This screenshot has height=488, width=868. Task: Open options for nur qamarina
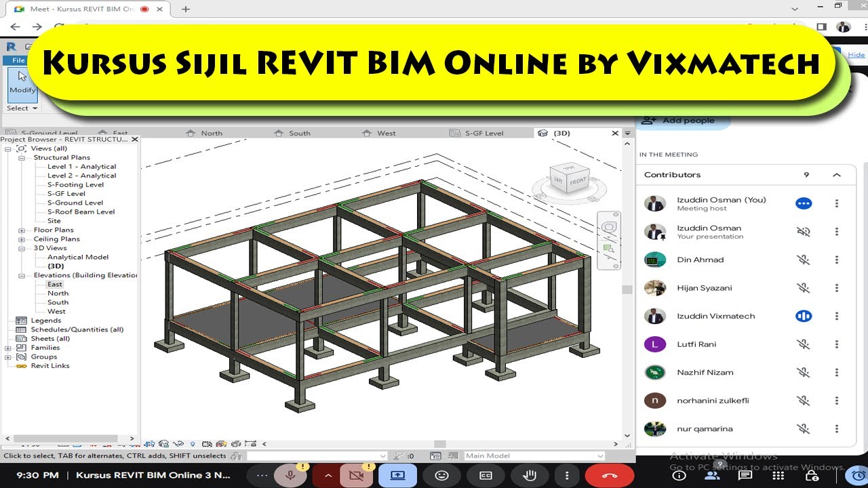coord(837,429)
